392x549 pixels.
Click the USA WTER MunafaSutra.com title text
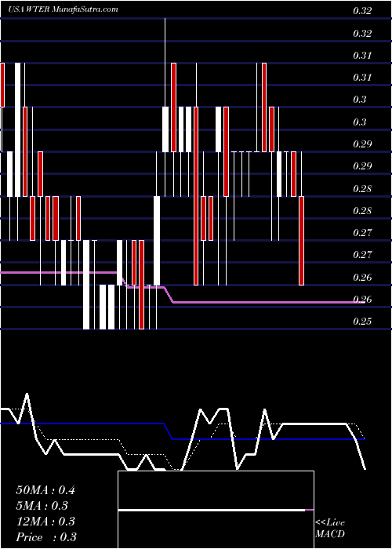(63, 9)
